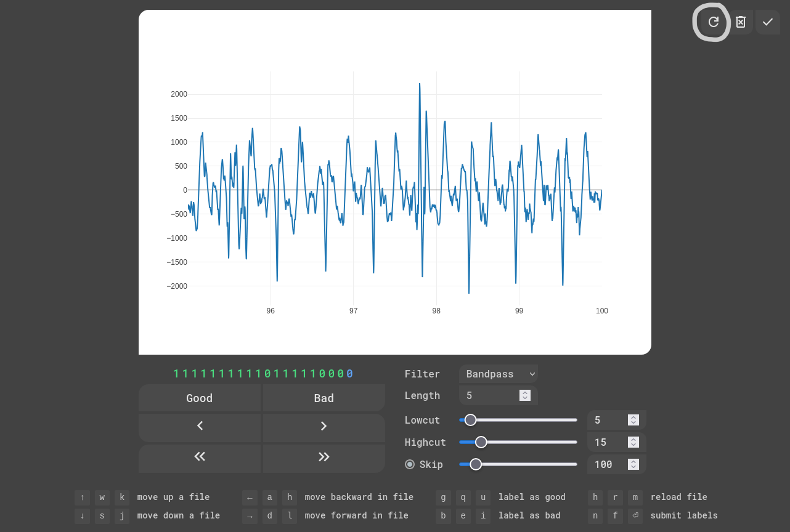The height and width of the screenshot is (532, 790).
Task: Click the Highcut number stepper arrows
Action: pyautogui.click(x=633, y=442)
